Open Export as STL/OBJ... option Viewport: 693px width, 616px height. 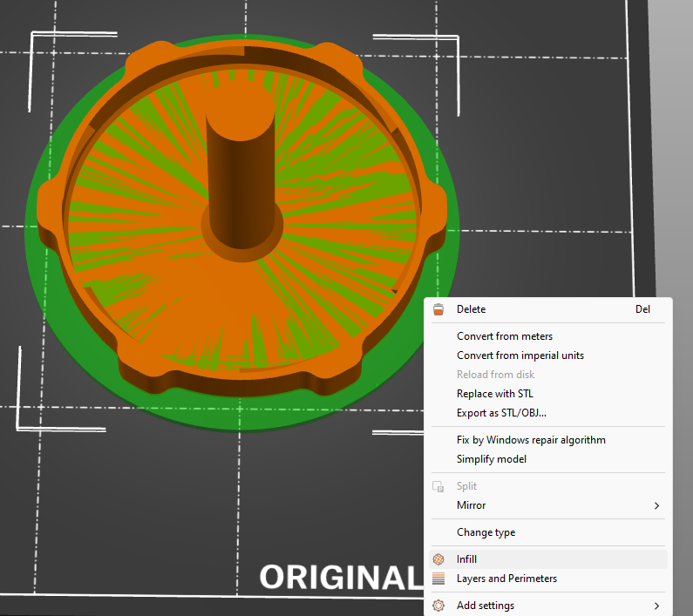click(x=501, y=413)
